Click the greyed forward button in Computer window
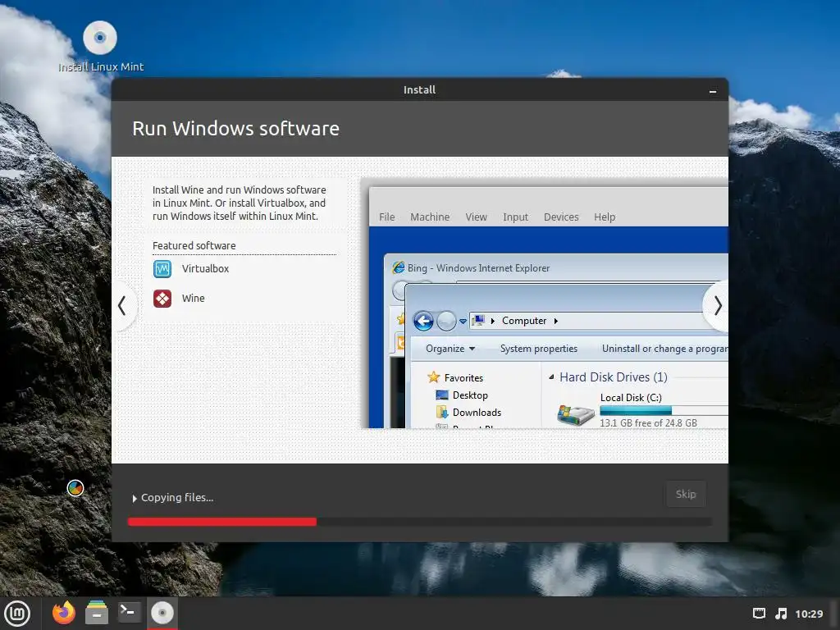The width and height of the screenshot is (840, 630). tap(446, 322)
